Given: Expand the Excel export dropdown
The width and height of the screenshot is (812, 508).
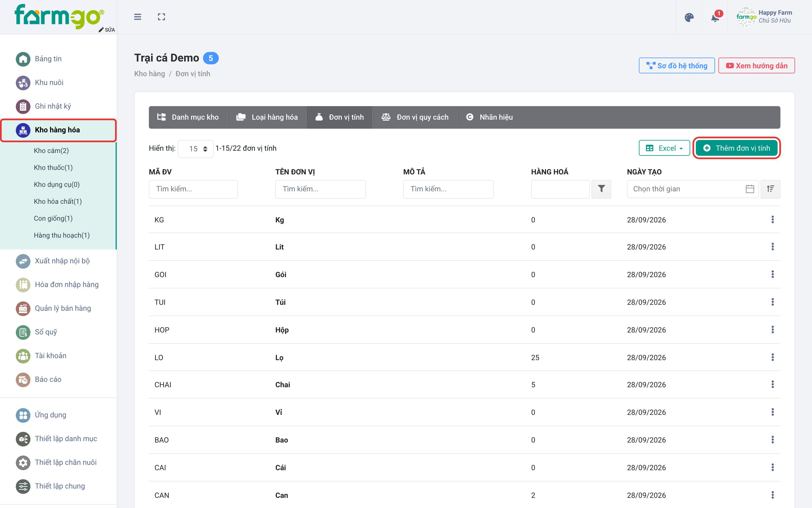Looking at the screenshot, I should pyautogui.click(x=664, y=148).
